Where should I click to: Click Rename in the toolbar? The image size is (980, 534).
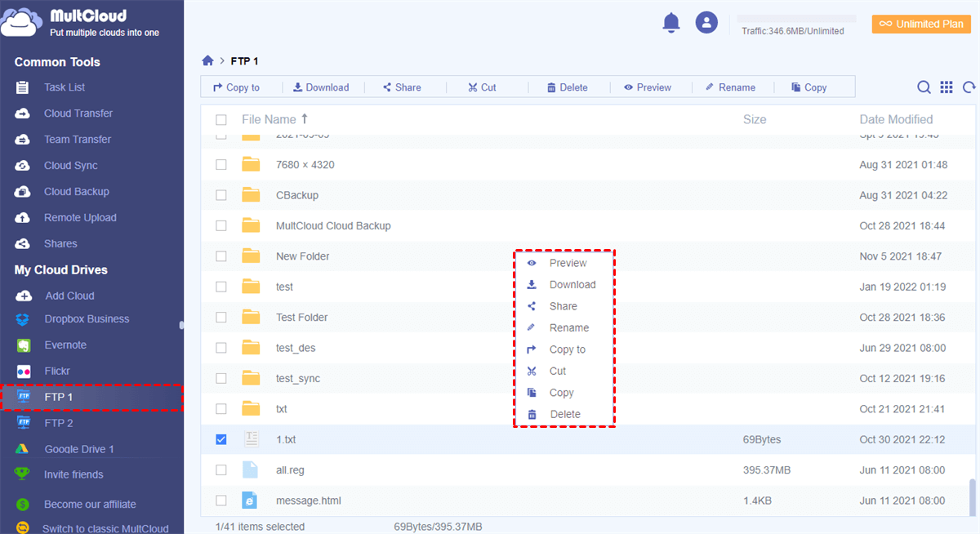click(730, 87)
